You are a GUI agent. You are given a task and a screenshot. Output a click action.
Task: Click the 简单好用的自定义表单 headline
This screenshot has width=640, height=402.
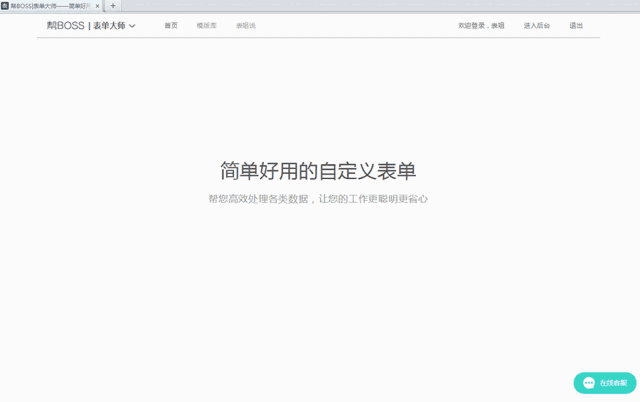318,169
